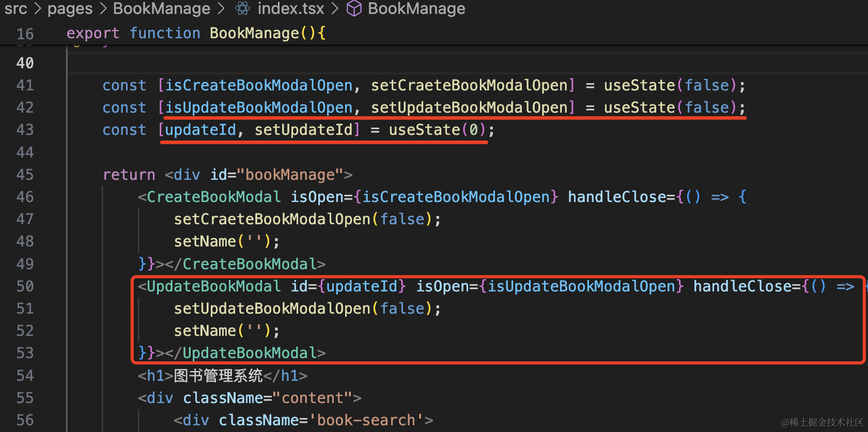The image size is (868, 432).
Task: Expand the BookManage folder breadcrumb
Action: pos(162,8)
